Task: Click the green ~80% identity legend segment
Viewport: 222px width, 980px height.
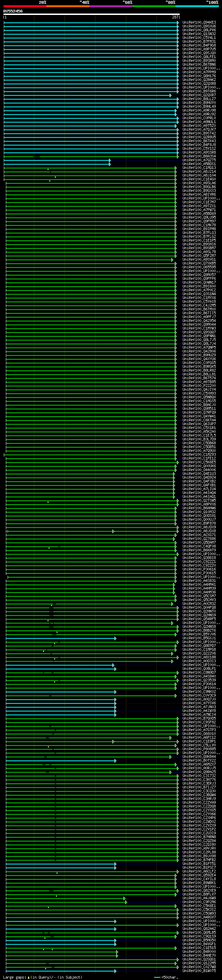Action: [154, 7]
